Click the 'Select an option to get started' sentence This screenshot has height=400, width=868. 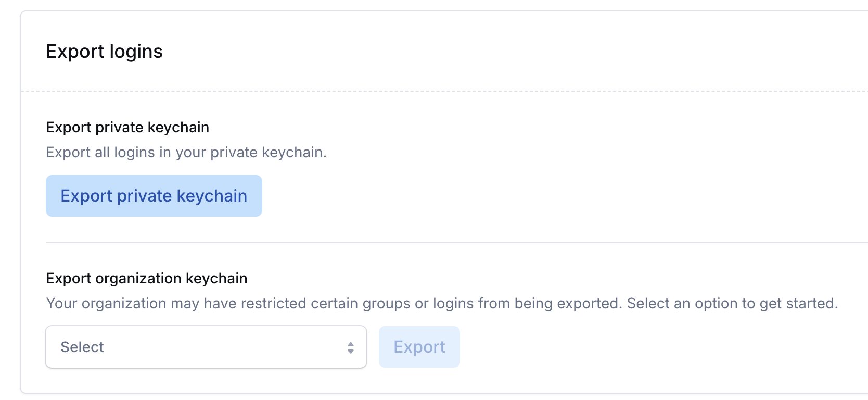[x=733, y=304]
